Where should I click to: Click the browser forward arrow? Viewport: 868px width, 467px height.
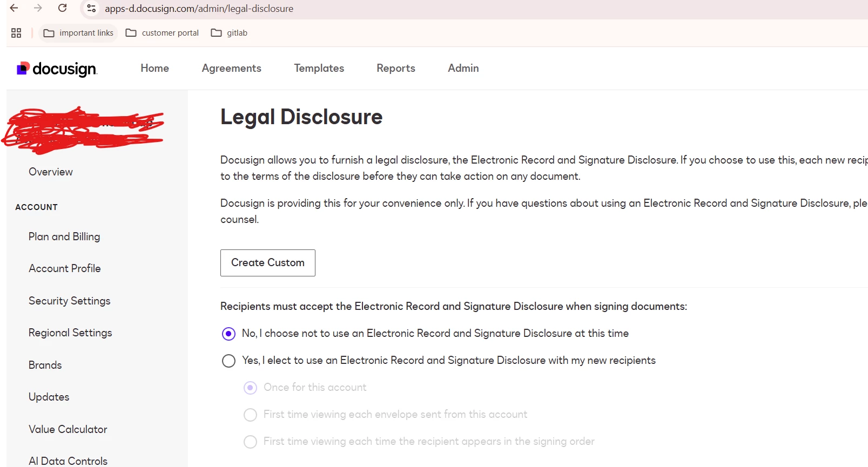[x=38, y=8]
